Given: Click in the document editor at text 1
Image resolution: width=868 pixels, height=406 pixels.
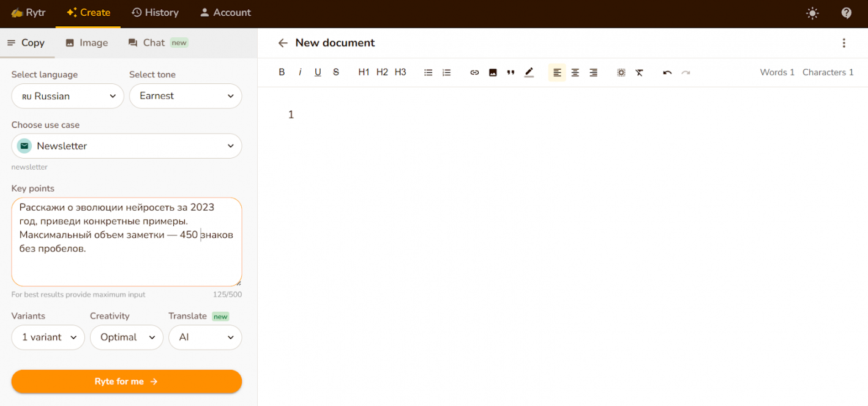Looking at the screenshot, I should tap(291, 115).
